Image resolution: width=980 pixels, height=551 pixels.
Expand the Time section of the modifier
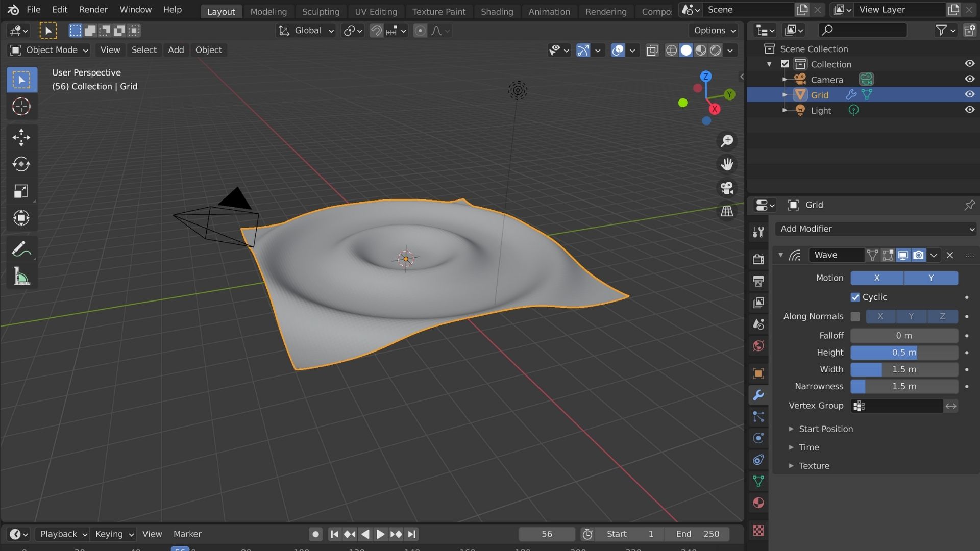click(x=809, y=447)
